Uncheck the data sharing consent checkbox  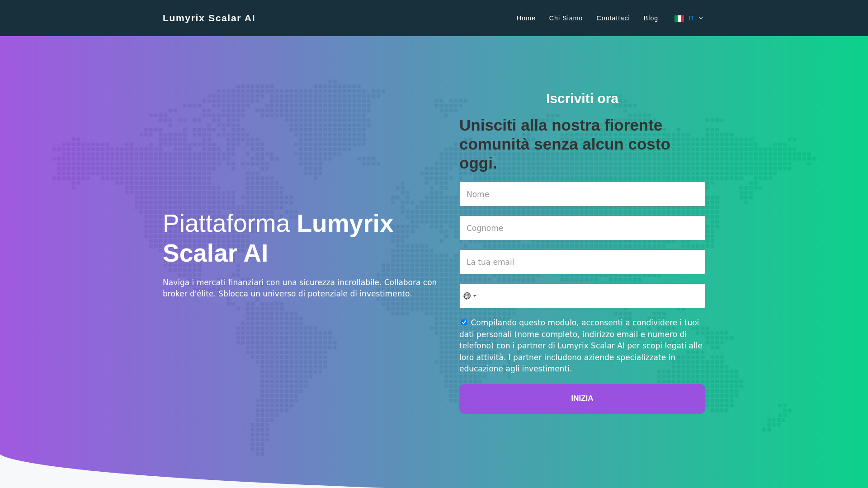click(464, 322)
